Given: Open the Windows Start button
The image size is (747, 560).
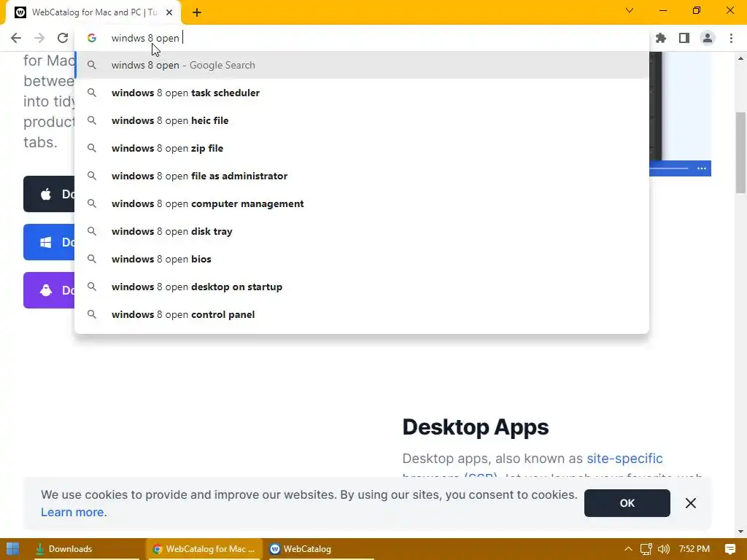Looking at the screenshot, I should (x=13, y=548).
